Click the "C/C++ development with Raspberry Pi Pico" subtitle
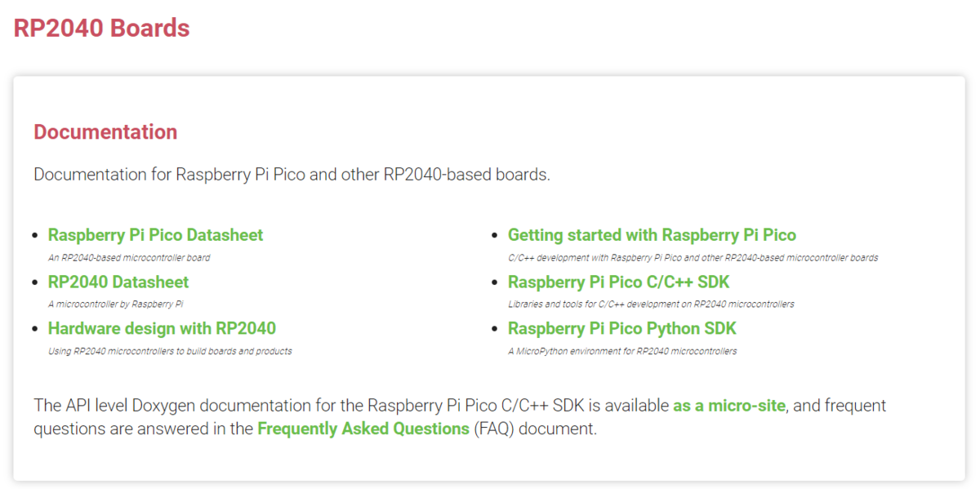The width and height of the screenshot is (980, 489). coord(693,258)
